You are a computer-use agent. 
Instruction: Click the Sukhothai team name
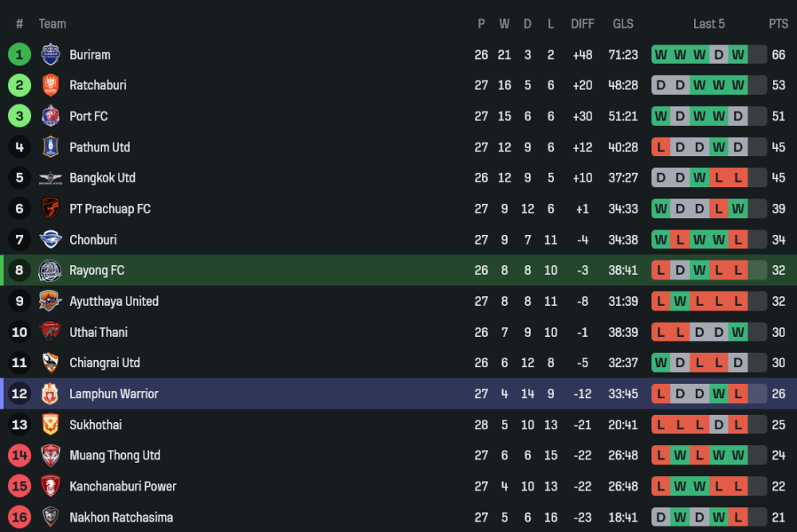click(96, 425)
